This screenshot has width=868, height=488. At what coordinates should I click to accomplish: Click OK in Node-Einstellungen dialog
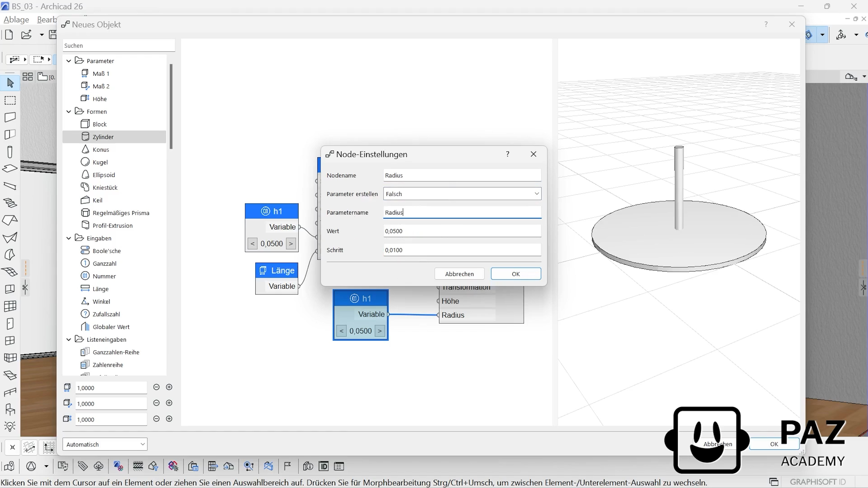(x=516, y=274)
